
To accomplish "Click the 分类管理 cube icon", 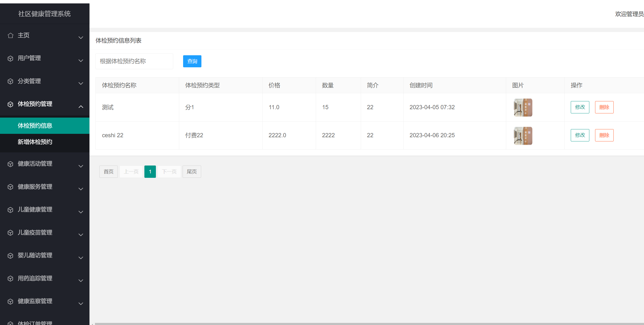I will pos(10,81).
